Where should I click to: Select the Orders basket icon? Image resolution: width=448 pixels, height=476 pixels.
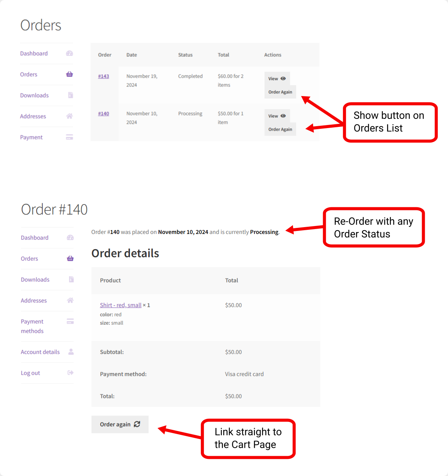click(x=69, y=74)
